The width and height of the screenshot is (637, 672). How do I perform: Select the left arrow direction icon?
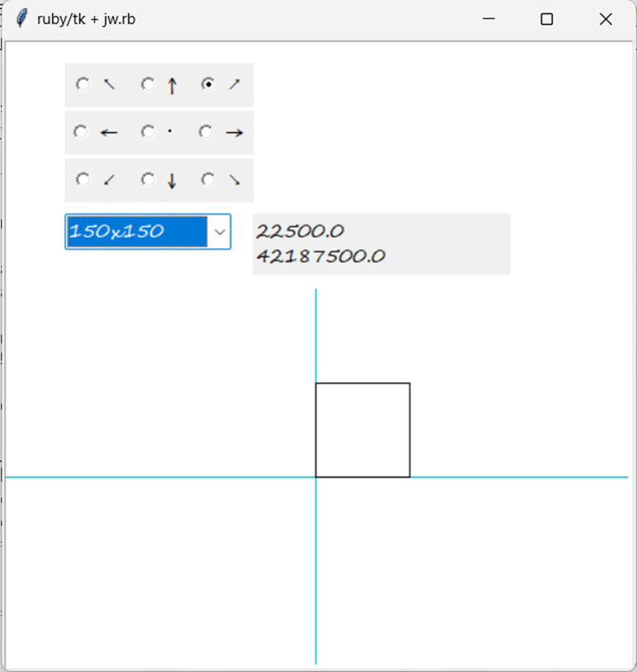109,132
